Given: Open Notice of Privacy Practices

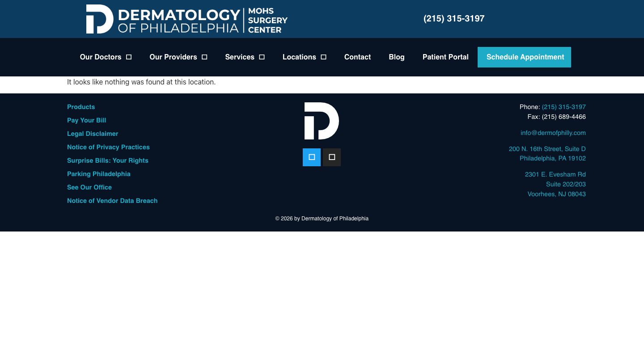Looking at the screenshot, I should [108, 147].
